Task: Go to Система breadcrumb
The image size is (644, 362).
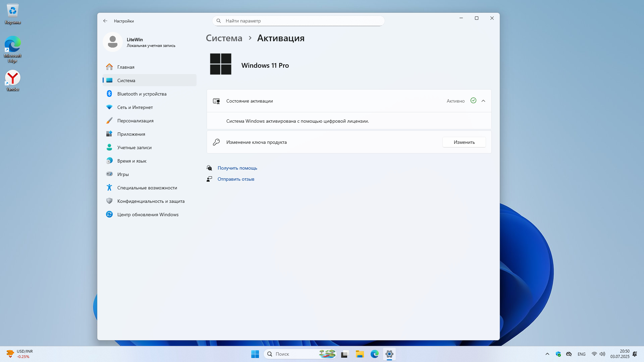Action: (224, 38)
